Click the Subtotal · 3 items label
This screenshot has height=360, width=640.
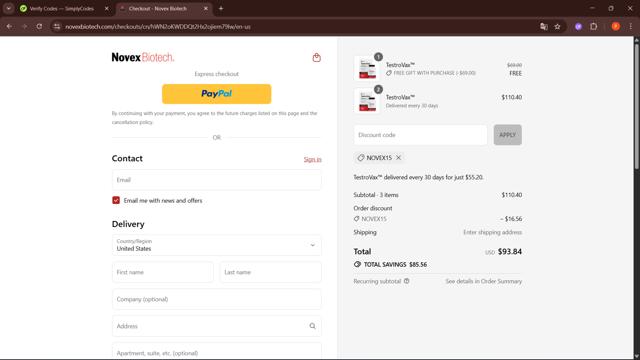coord(376,195)
